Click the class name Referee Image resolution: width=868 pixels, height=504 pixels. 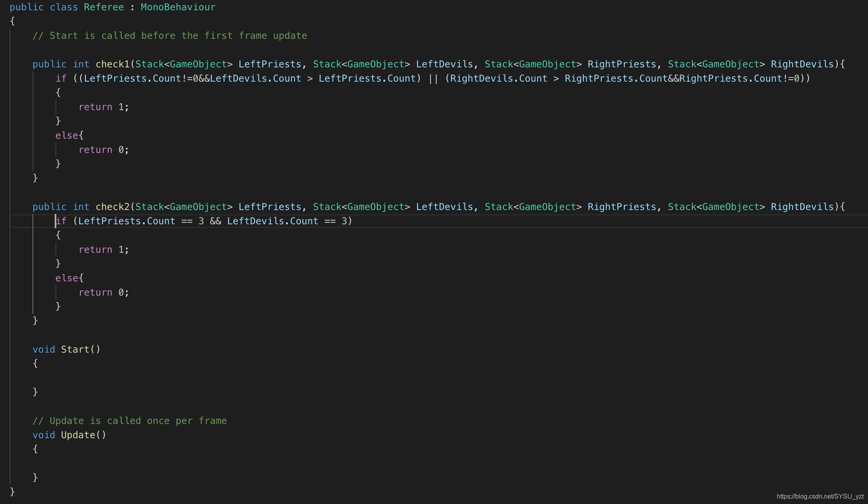tap(104, 7)
